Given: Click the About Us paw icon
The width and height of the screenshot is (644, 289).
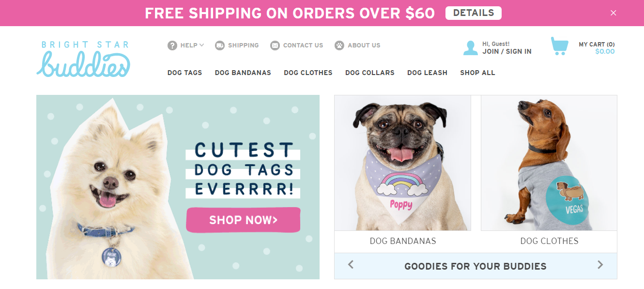Looking at the screenshot, I should click(x=339, y=46).
